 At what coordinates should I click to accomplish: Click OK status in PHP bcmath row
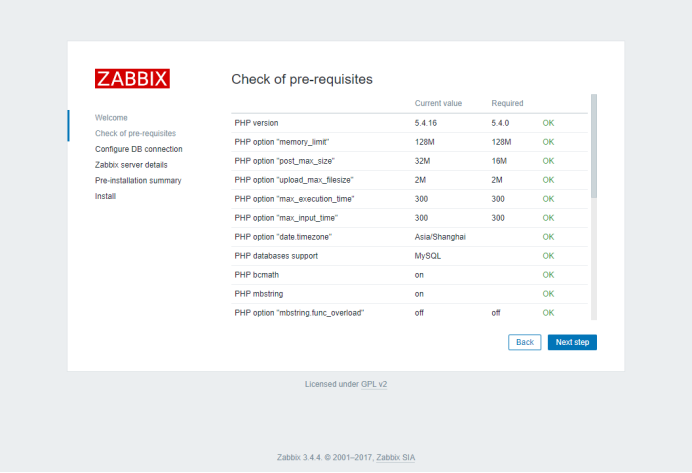click(x=548, y=275)
